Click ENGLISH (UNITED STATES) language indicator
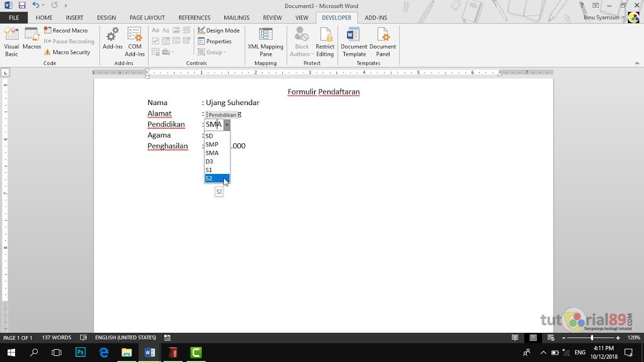Screen dimensions: 644x362 pyautogui.click(x=125, y=337)
